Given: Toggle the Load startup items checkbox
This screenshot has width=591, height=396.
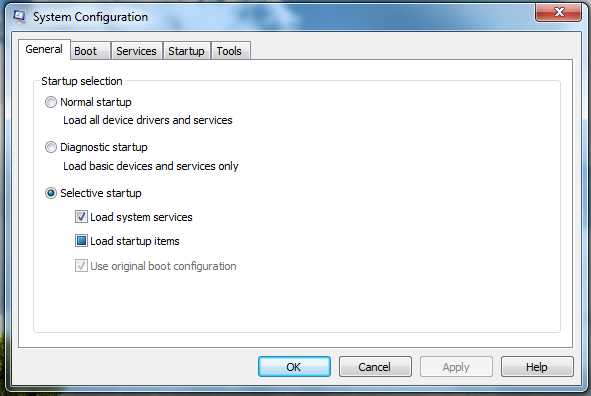Looking at the screenshot, I should 81,241.
